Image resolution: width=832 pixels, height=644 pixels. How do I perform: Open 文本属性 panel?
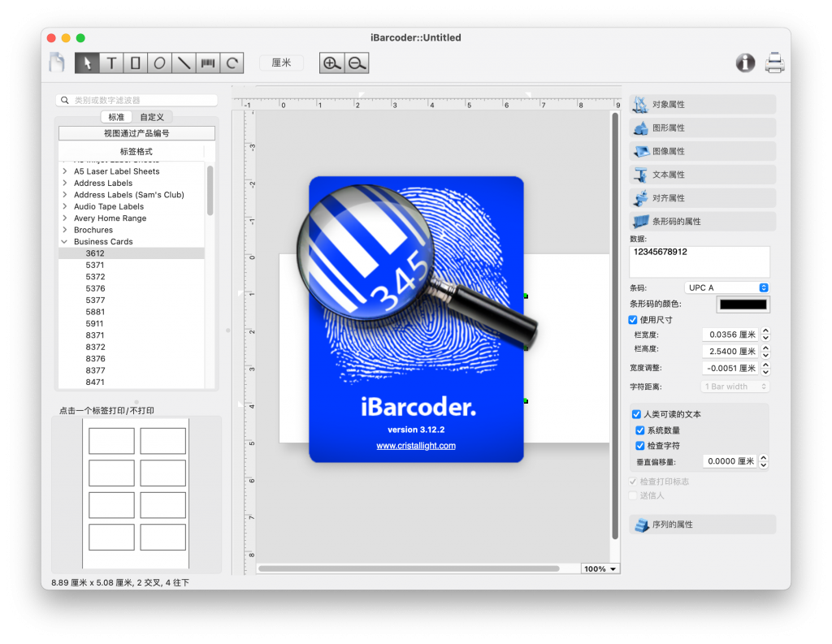(x=703, y=175)
